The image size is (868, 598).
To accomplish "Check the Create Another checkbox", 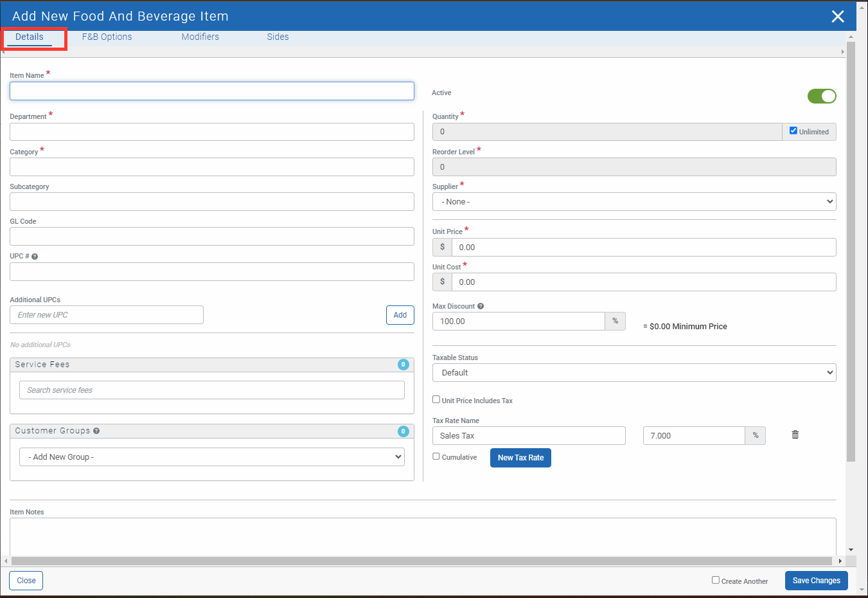I will click(715, 580).
